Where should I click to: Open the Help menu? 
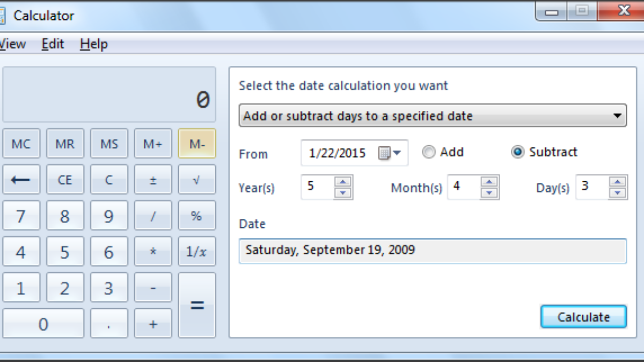click(94, 44)
